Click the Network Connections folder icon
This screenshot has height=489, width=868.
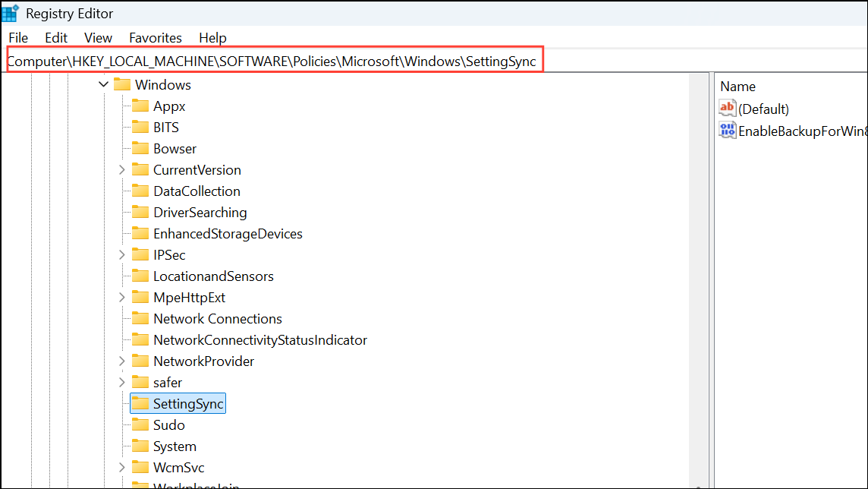click(140, 318)
